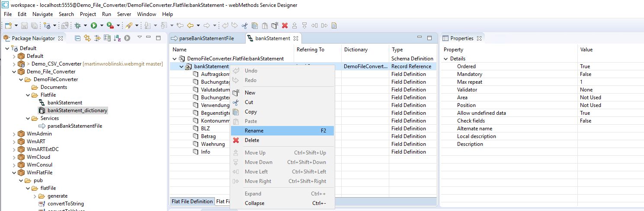Click the Cut scissors icon in toolbar
The width and height of the screenshot is (644, 211).
[x=245, y=25]
